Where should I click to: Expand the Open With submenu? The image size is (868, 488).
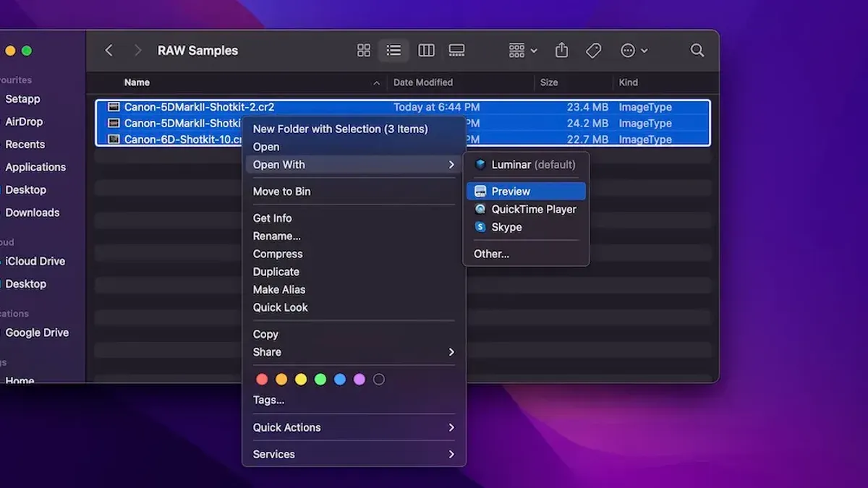(x=354, y=165)
